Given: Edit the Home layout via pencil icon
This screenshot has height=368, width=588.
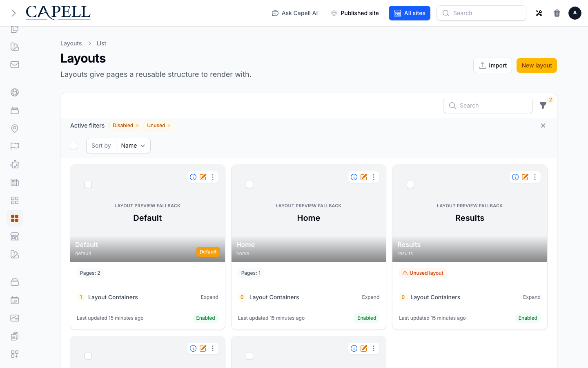Looking at the screenshot, I should point(364,177).
